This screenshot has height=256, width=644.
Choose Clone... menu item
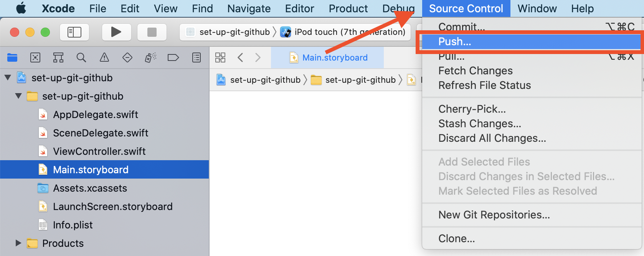532,238
